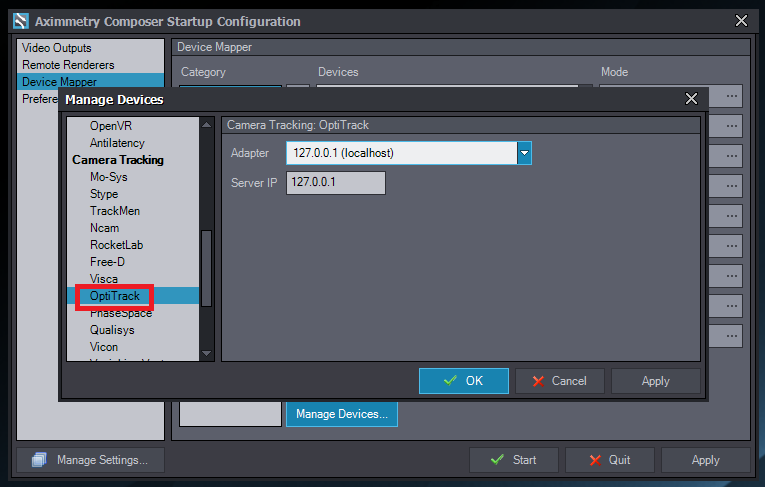Select Free-D tracking device
Viewport: 765px width, 487px height.
pyautogui.click(x=107, y=262)
